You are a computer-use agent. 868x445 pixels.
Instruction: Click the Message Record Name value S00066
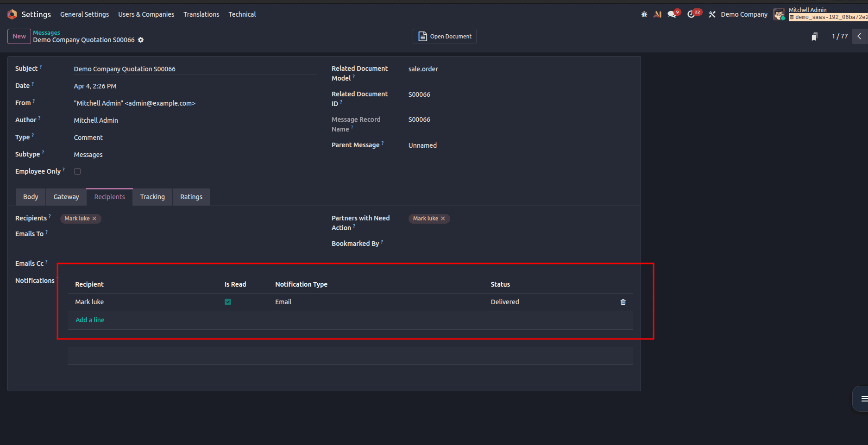point(419,119)
